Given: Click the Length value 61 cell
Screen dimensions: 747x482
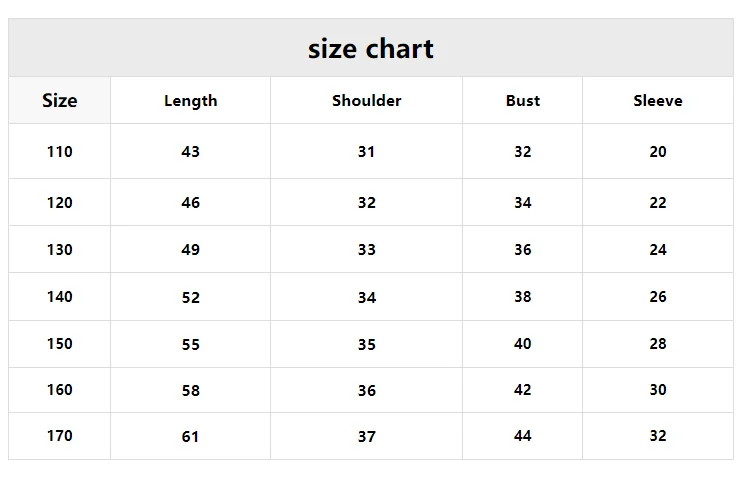Looking at the screenshot, I should [x=191, y=436].
